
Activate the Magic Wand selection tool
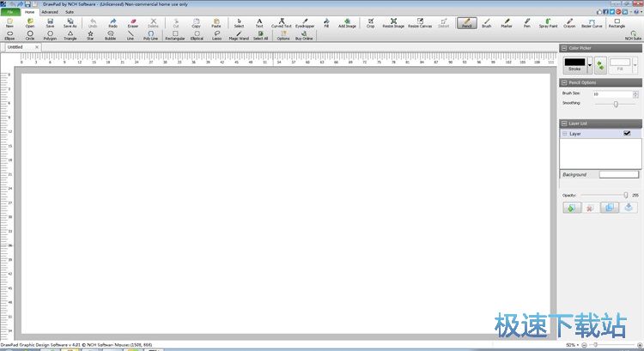(239, 36)
